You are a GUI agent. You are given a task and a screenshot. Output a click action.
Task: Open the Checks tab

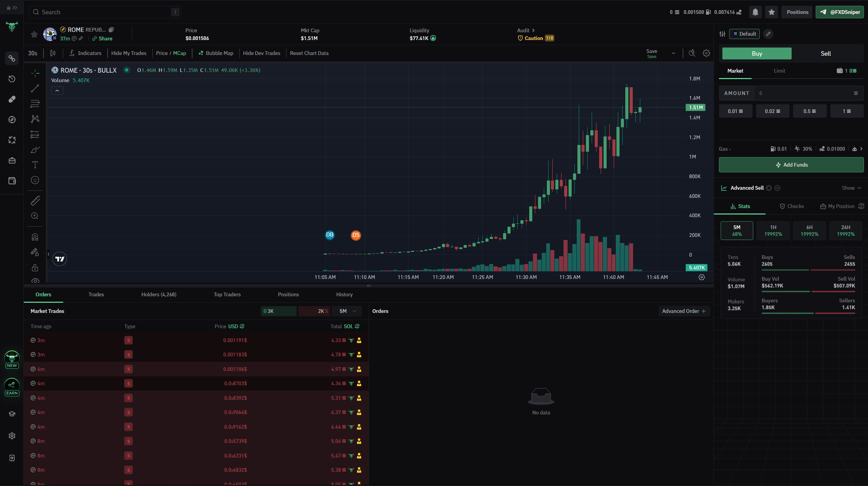tap(791, 206)
